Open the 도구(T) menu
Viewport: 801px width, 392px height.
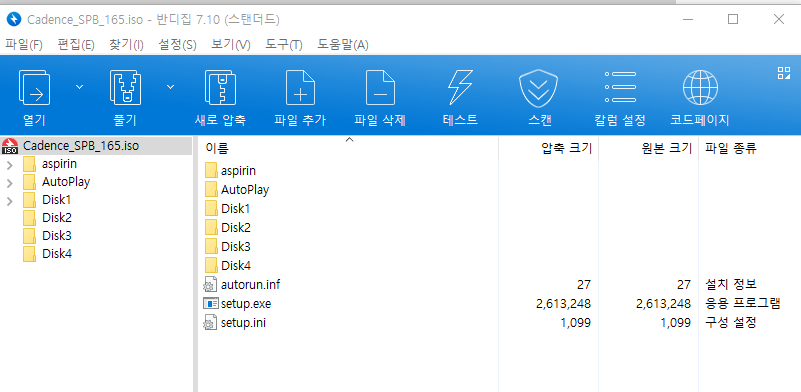[x=284, y=45]
